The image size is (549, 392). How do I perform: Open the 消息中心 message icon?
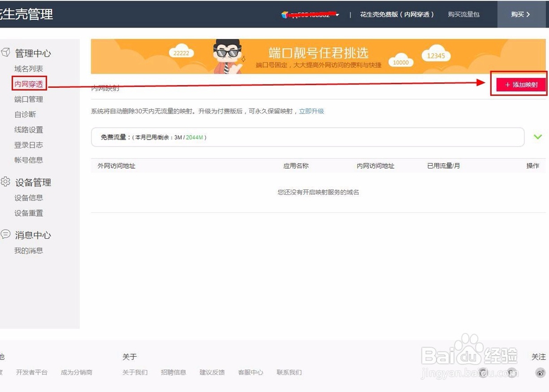click(7, 235)
